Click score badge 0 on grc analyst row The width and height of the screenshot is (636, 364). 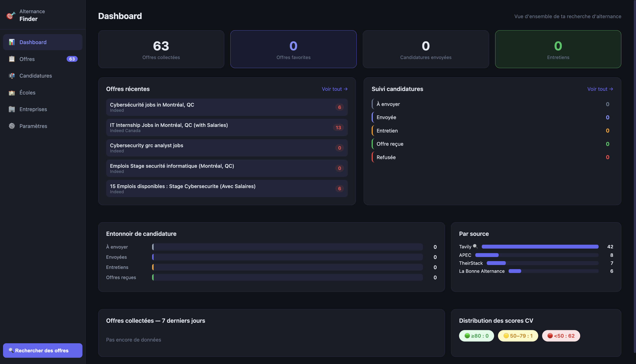pyautogui.click(x=339, y=148)
